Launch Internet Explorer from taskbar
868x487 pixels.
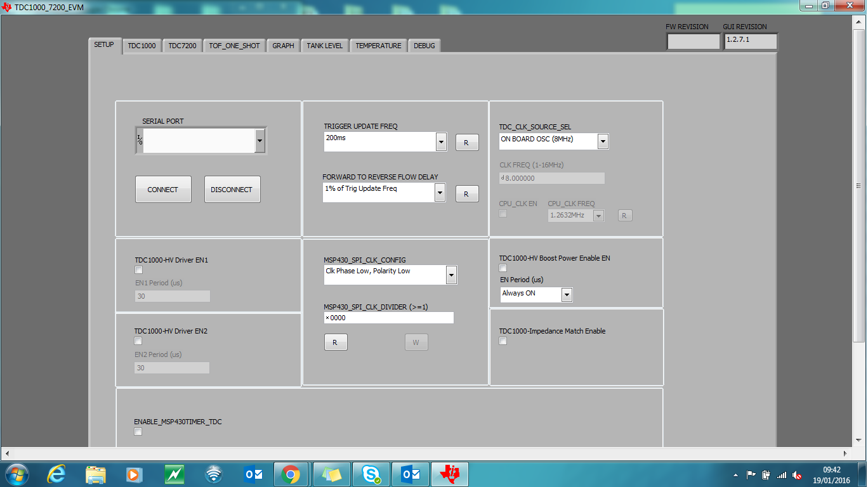[x=56, y=474]
